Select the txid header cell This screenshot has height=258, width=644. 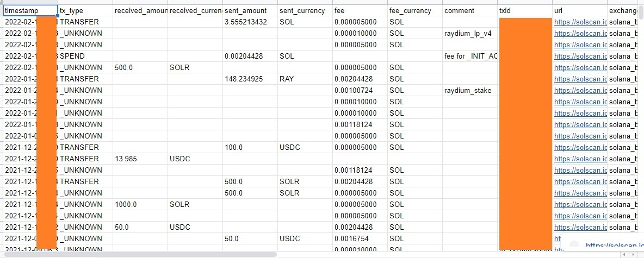point(525,11)
